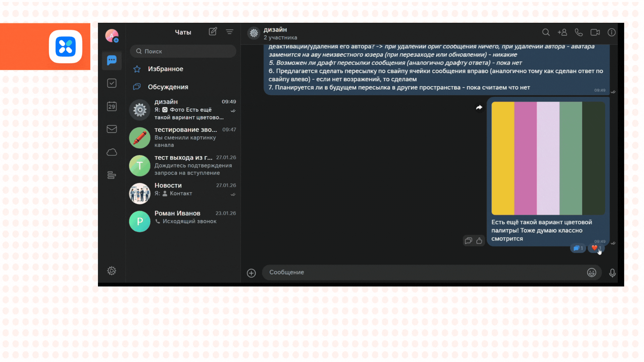Open the Cloud storage icon in the sidebar
Image resolution: width=644 pixels, height=362 pixels.
click(112, 152)
